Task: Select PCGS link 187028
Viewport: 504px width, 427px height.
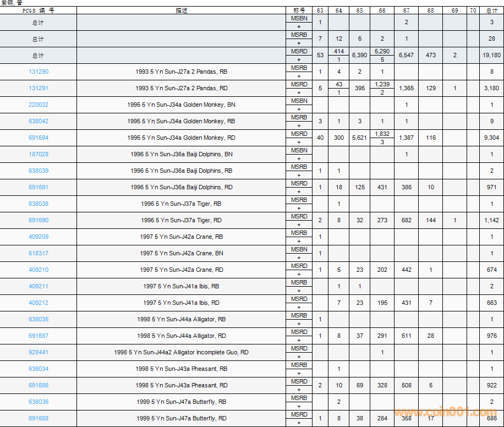Action: (x=39, y=155)
